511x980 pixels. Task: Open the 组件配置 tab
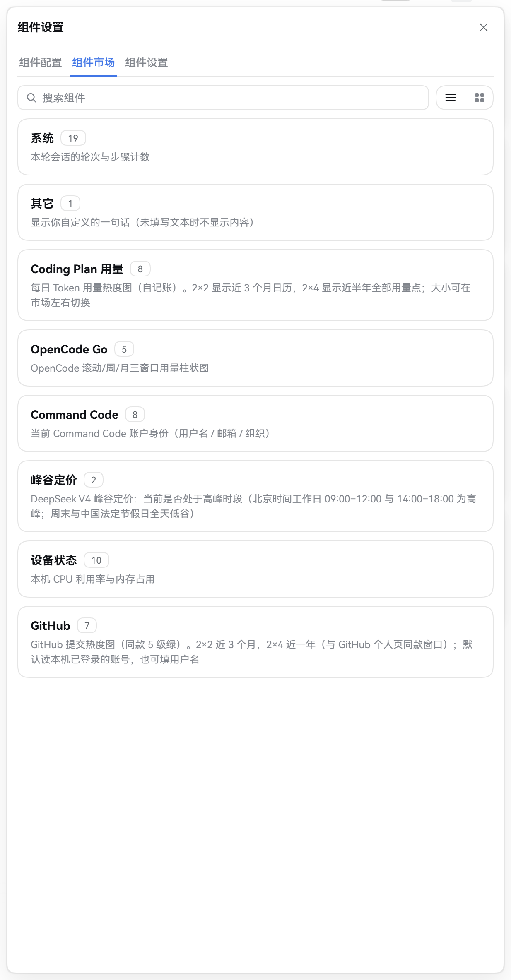point(40,62)
